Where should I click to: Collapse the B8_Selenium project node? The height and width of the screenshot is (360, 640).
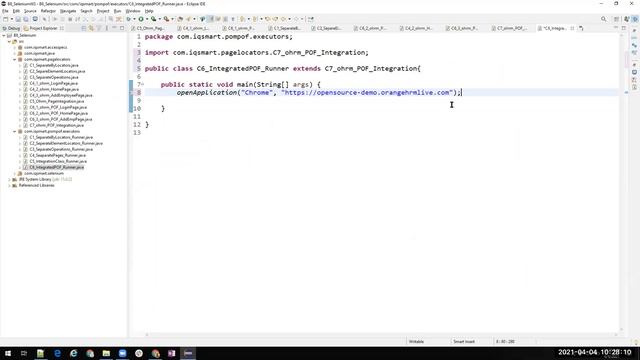coord(4,36)
